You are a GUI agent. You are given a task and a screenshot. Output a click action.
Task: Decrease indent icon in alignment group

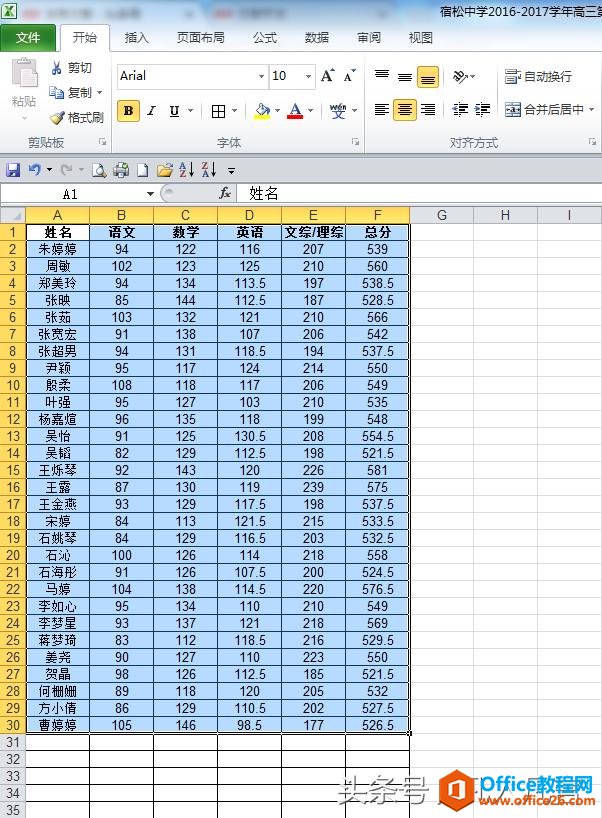460,110
